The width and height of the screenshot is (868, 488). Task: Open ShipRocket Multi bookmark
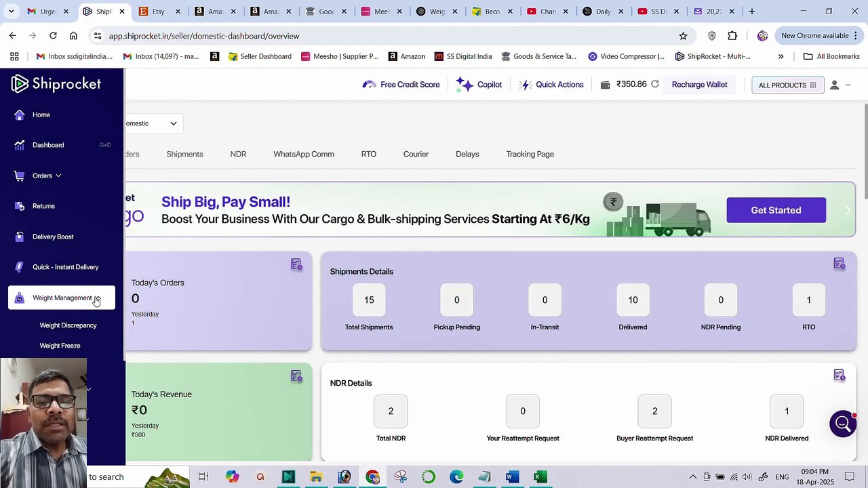[x=713, y=56]
